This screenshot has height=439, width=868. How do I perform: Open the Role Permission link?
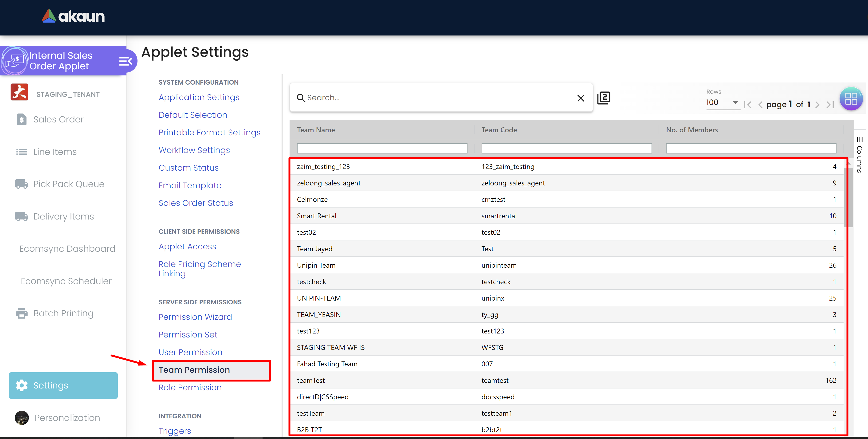190,388
